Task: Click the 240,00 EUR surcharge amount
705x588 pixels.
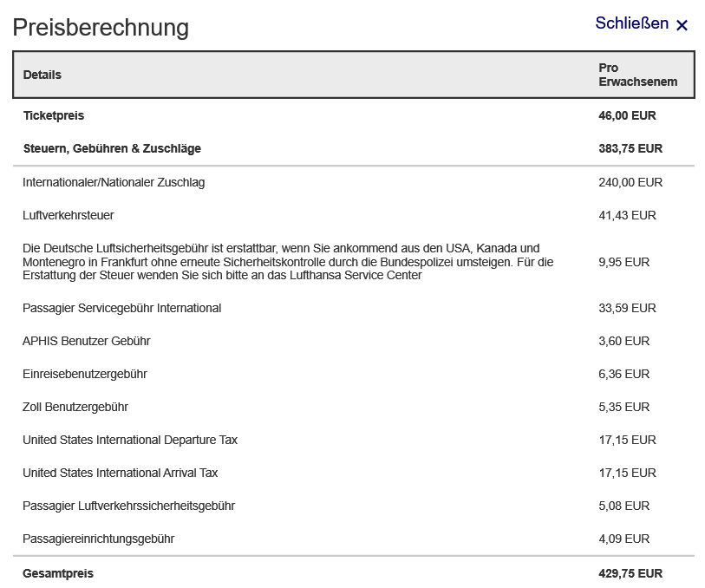Action: click(x=630, y=182)
